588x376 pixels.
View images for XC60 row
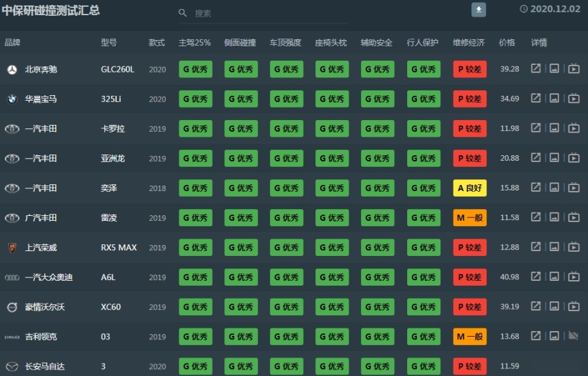(x=554, y=306)
